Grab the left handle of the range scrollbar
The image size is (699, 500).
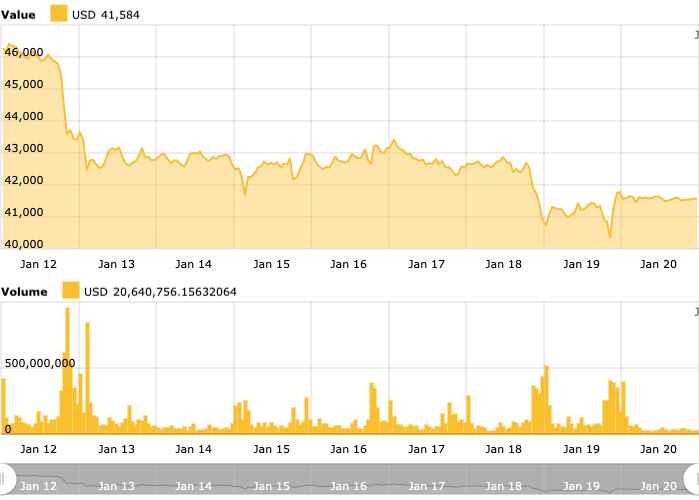(x=4, y=480)
